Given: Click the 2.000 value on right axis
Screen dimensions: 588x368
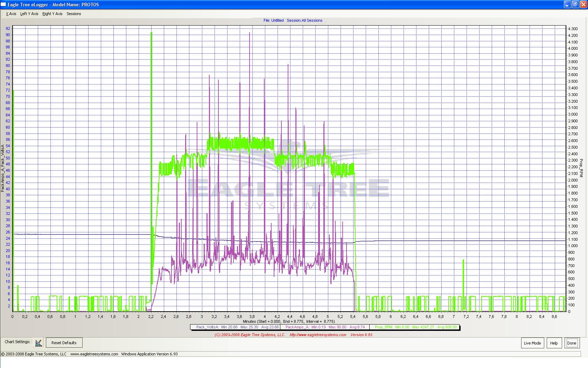Looking at the screenshot, I should click(x=573, y=180).
